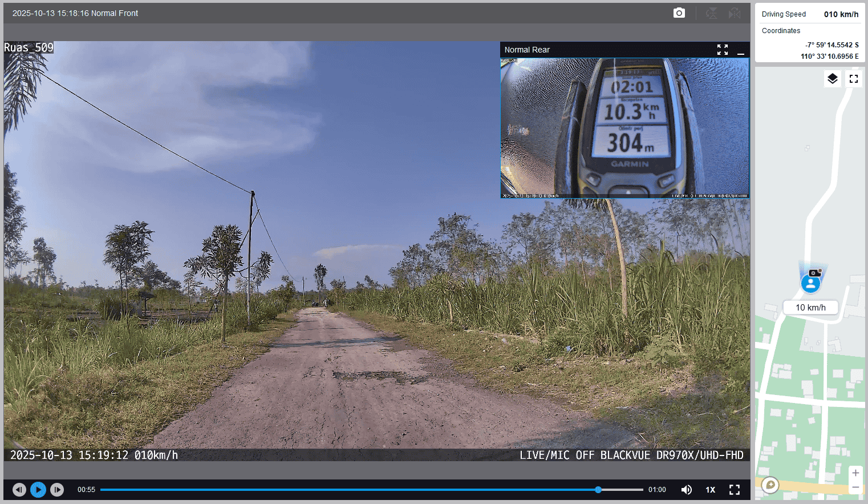Click the vehicle location marker on map
The height and width of the screenshot is (504, 868).
(810, 283)
